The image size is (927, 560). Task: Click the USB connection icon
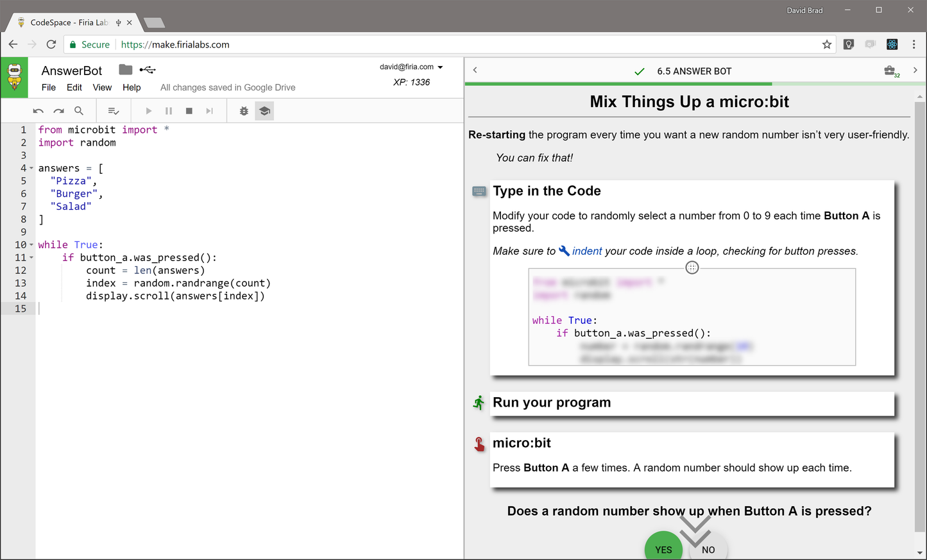(x=147, y=69)
